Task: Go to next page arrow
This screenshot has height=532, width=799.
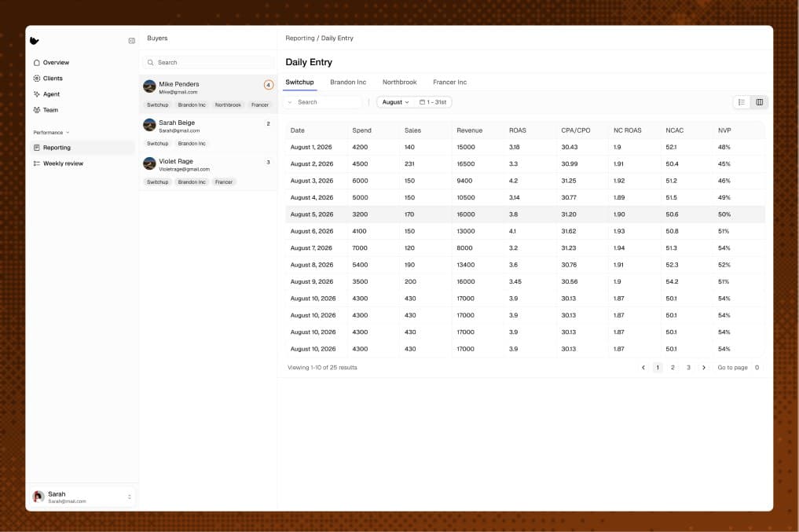Action: click(x=704, y=368)
